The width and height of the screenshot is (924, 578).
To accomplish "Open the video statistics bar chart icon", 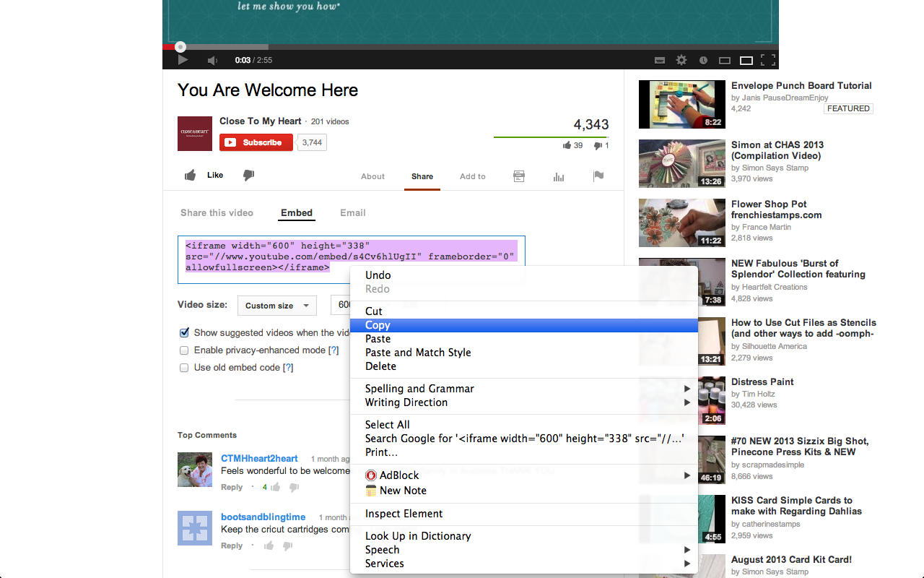I will [558, 176].
